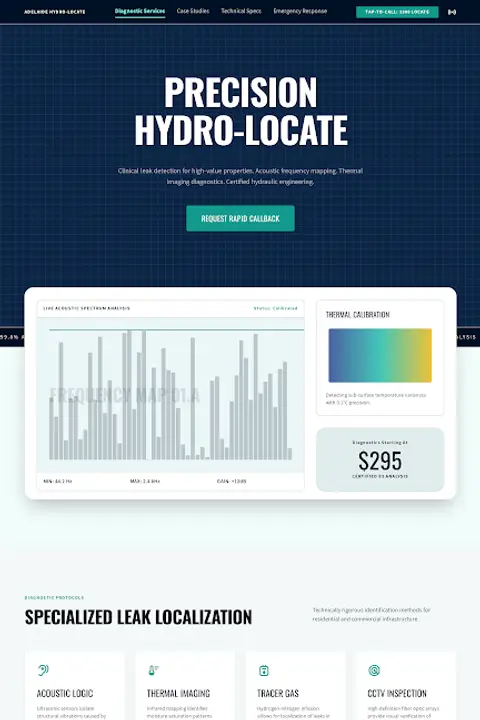Navigate to Emergency Response
This screenshot has height=720, width=480.
click(300, 11)
